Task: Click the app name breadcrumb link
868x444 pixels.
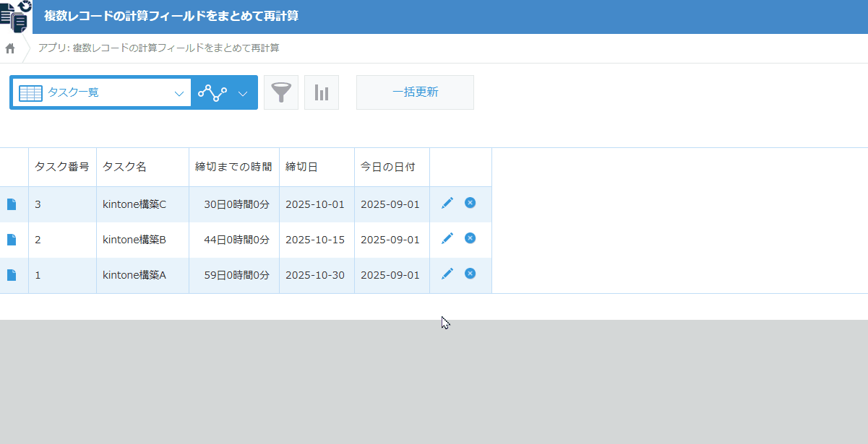Action: [x=159, y=48]
